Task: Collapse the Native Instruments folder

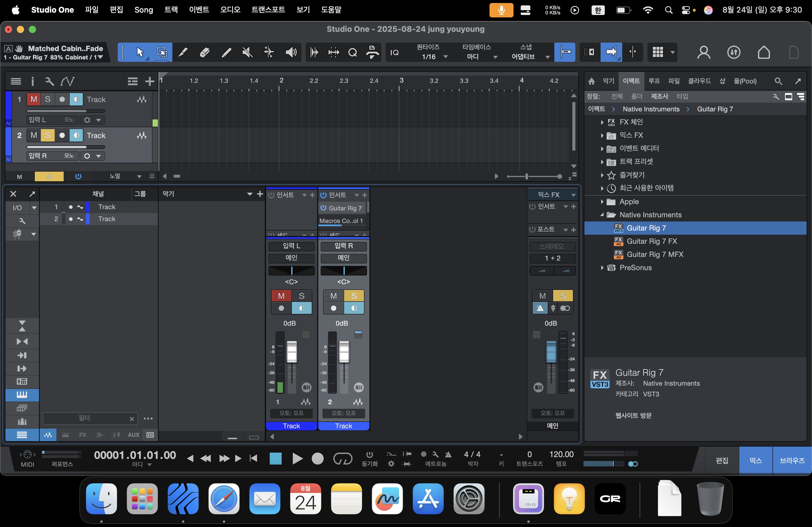Action: [602, 215]
